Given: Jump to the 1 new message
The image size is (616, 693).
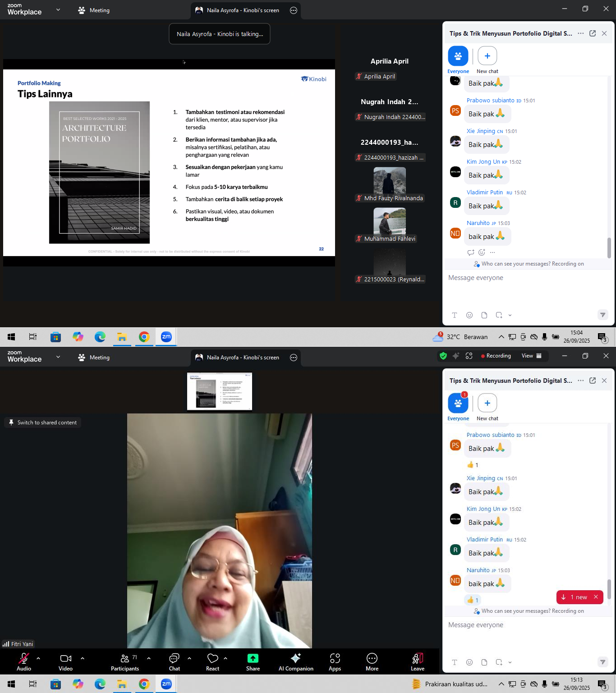Looking at the screenshot, I should tap(576, 597).
